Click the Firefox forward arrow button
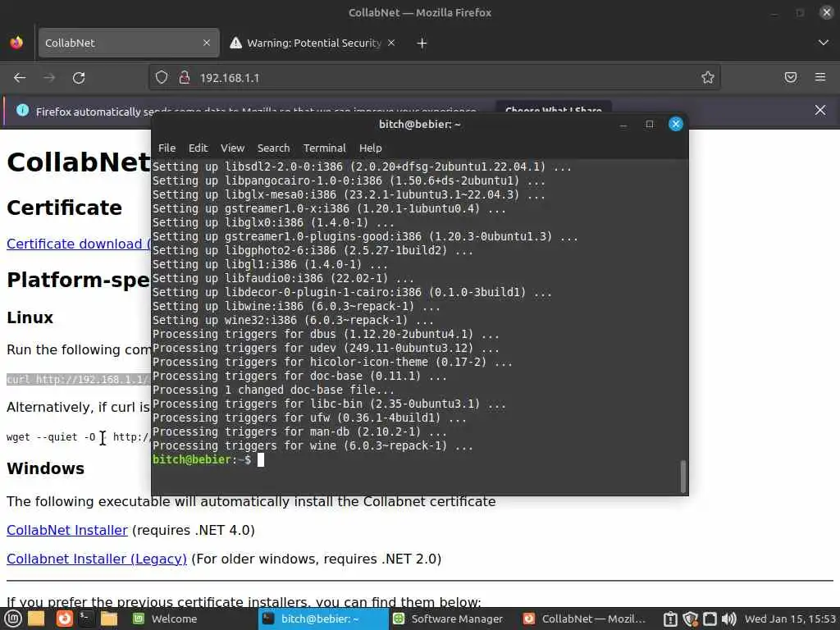The width and height of the screenshot is (840, 630). (49, 78)
